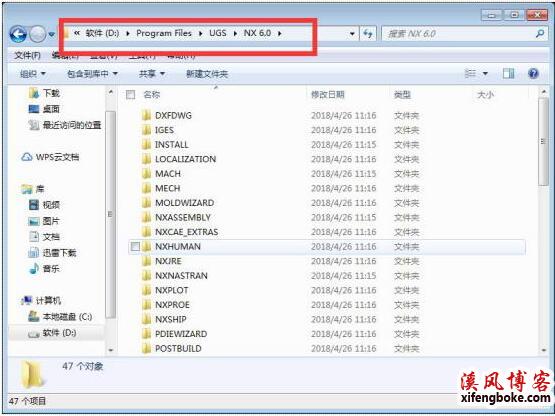Click the DXFDWG folder icon
This screenshot has width=555, height=416.
click(147, 115)
